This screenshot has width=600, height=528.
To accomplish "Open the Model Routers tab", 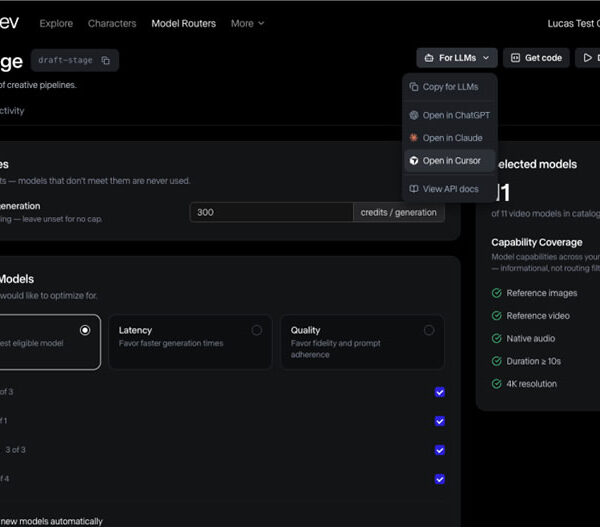I will coord(184,23).
